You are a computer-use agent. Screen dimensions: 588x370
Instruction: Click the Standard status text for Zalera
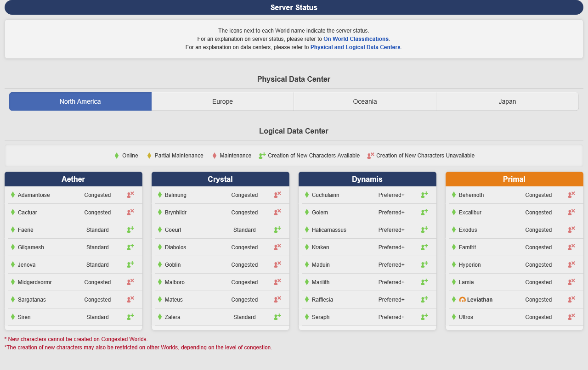click(x=244, y=317)
